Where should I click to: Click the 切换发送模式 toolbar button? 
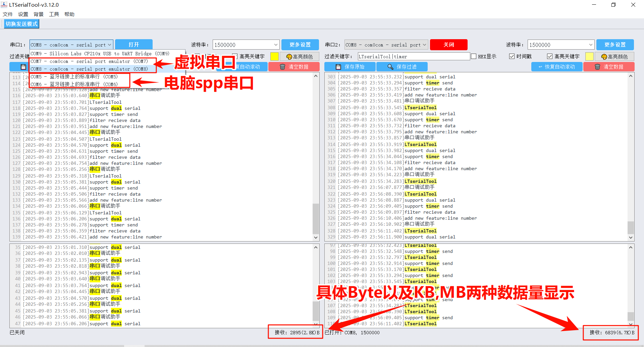tap(22, 24)
